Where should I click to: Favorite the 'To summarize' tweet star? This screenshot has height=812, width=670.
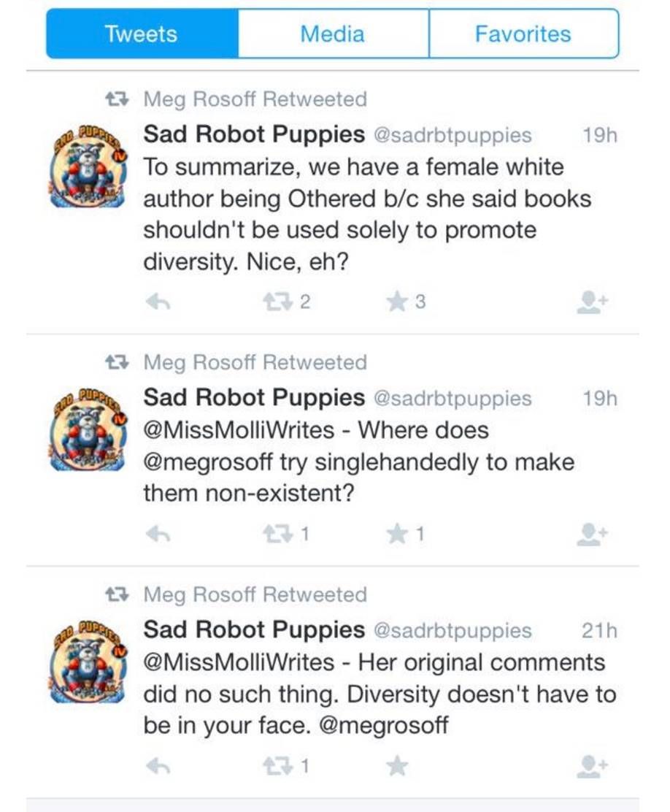point(396,301)
